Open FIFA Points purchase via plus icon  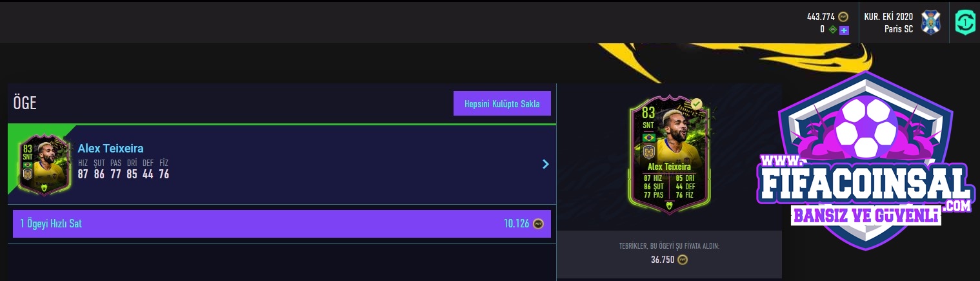tap(844, 30)
